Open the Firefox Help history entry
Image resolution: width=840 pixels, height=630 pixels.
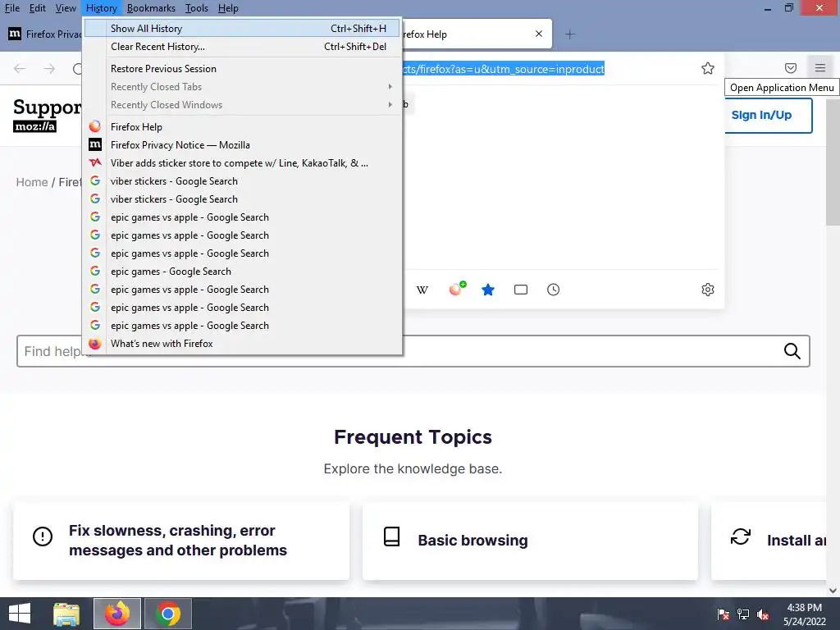242,127
